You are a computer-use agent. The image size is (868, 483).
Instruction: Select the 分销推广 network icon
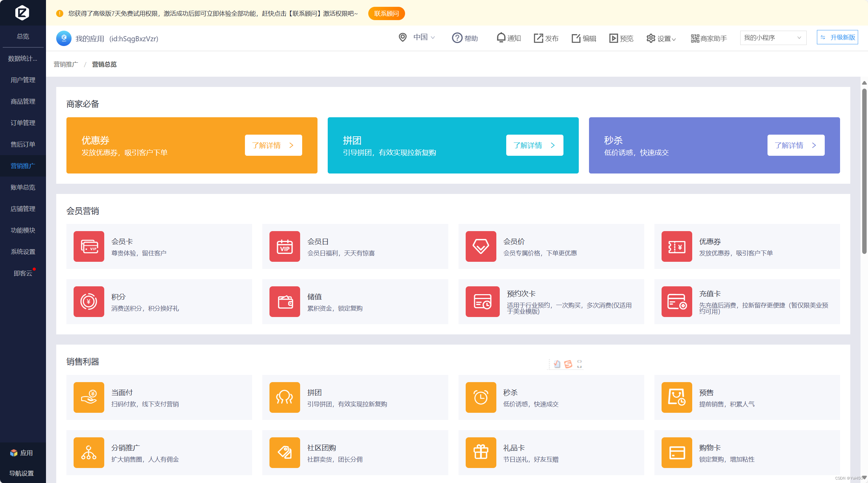(x=89, y=453)
